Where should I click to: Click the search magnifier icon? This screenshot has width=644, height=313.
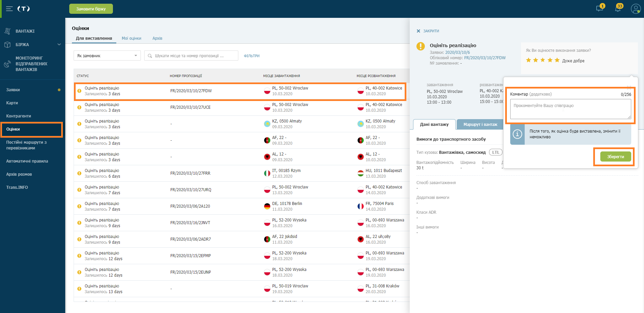coord(150,56)
